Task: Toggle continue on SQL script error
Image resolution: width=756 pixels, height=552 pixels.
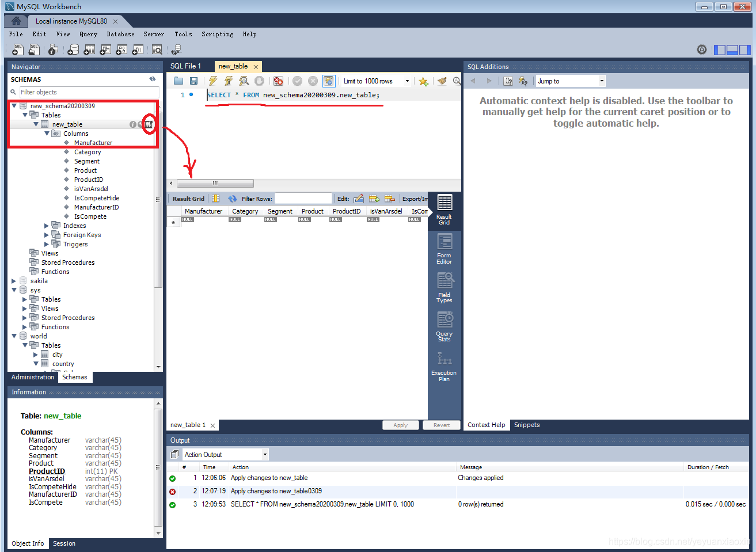Action: point(279,81)
